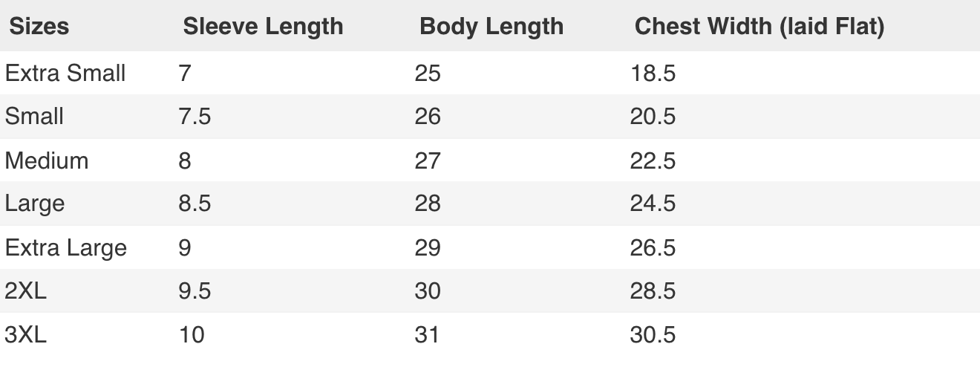Click sleeve length value 7.5
This screenshot has width=980, height=367.
click(x=195, y=117)
